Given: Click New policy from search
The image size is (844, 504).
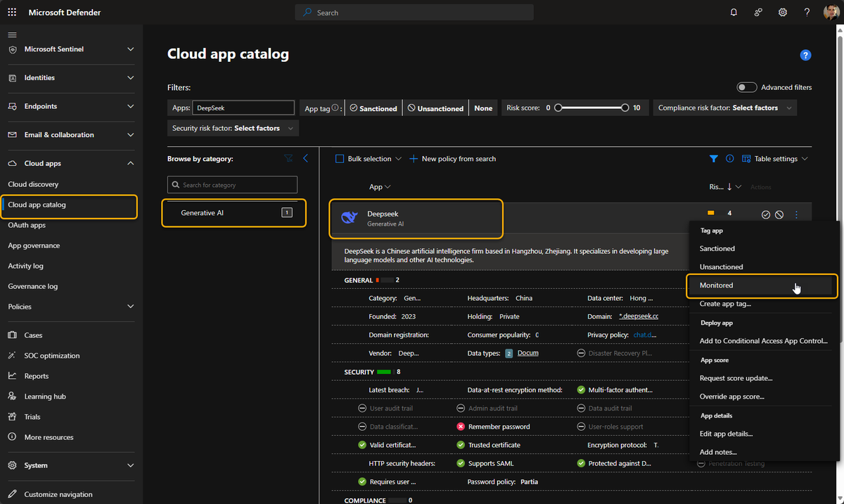Looking at the screenshot, I should (x=452, y=159).
